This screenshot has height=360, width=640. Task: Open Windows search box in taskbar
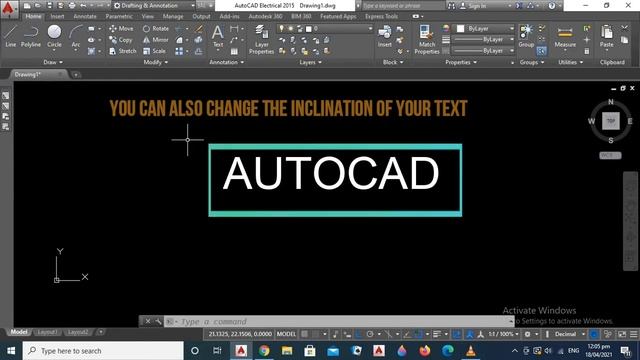point(103,351)
